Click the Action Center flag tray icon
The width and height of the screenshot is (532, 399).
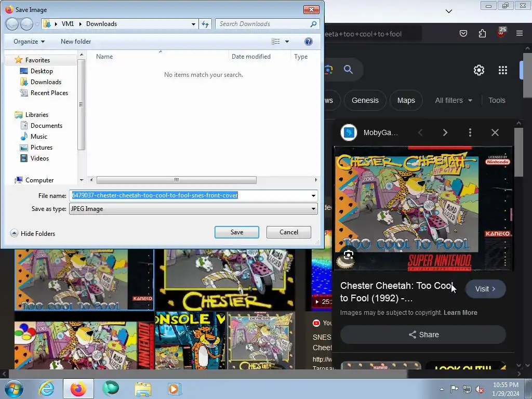coord(454,389)
